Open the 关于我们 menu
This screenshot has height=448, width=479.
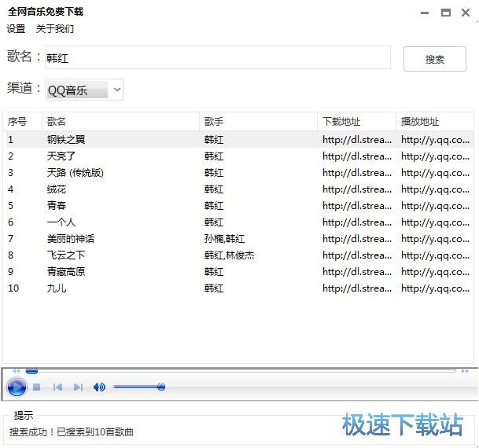(55, 29)
